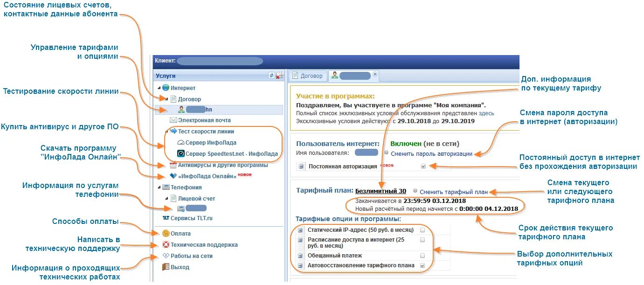Screen dimensions: 644x285
Task: Open «ИнфоЛада Онлайн» download item
Action: tap(207, 176)
